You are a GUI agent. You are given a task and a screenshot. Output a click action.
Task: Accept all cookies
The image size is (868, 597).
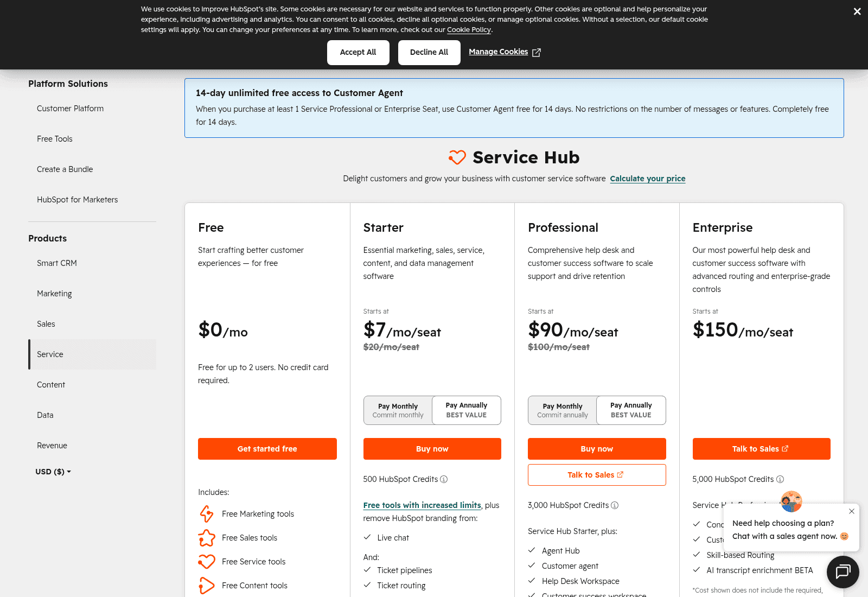pyautogui.click(x=358, y=53)
